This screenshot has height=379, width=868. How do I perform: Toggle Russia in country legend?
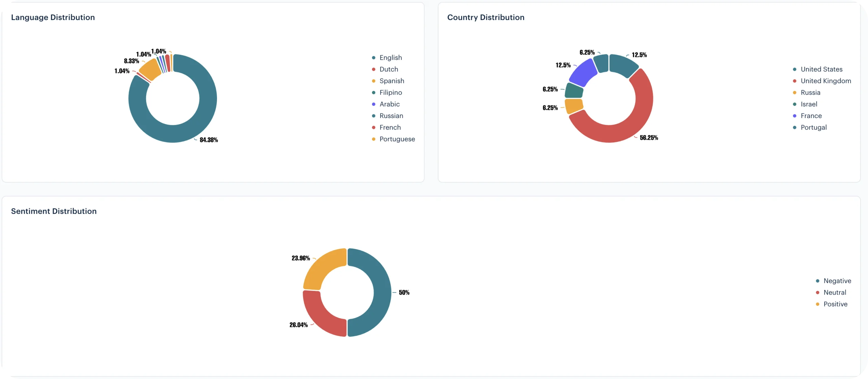click(x=807, y=92)
